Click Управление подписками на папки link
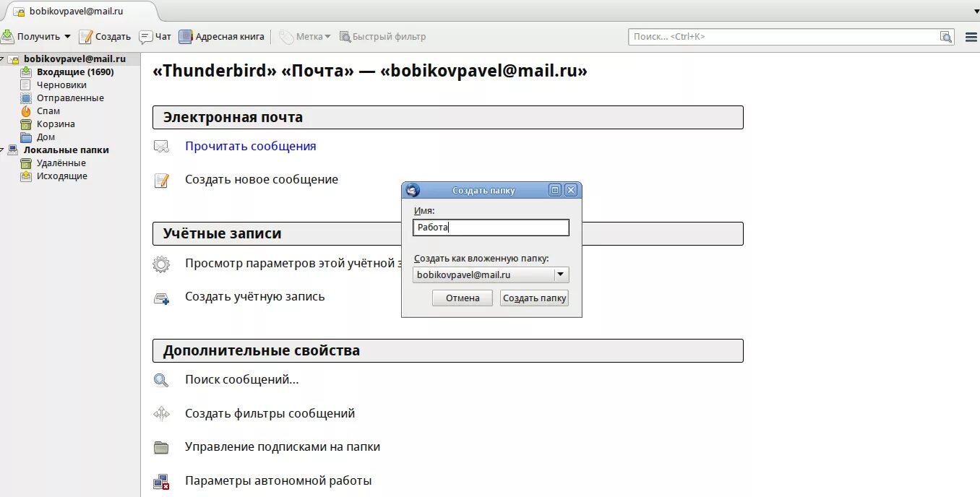980x497 pixels. (x=283, y=446)
